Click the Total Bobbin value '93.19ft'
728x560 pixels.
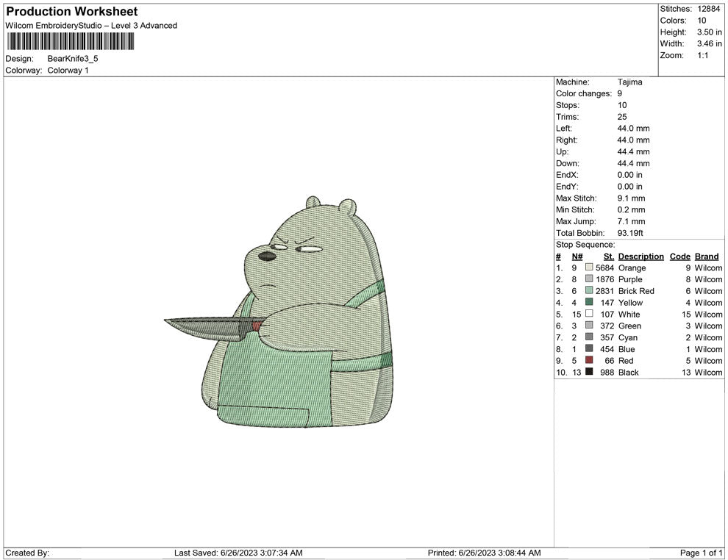tap(630, 233)
